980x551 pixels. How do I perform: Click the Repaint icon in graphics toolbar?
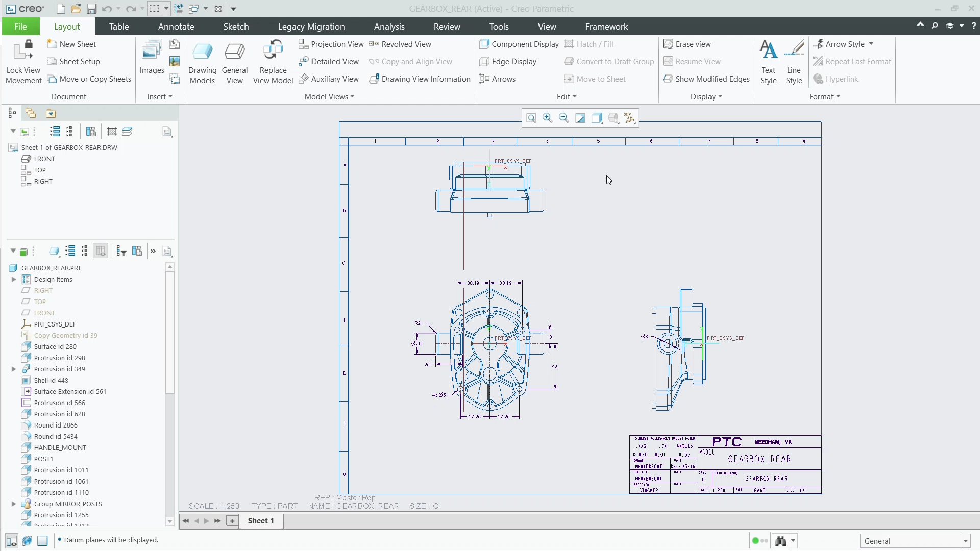(580, 118)
